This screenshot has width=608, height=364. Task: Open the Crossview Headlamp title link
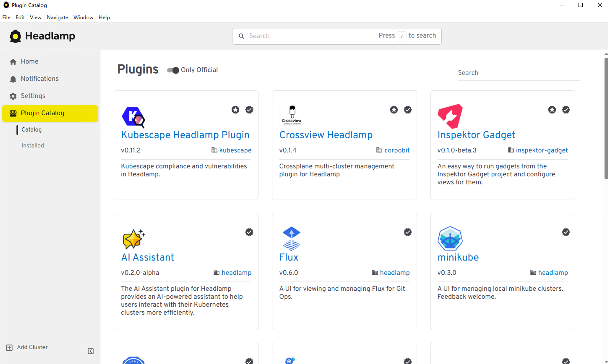(x=326, y=135)
